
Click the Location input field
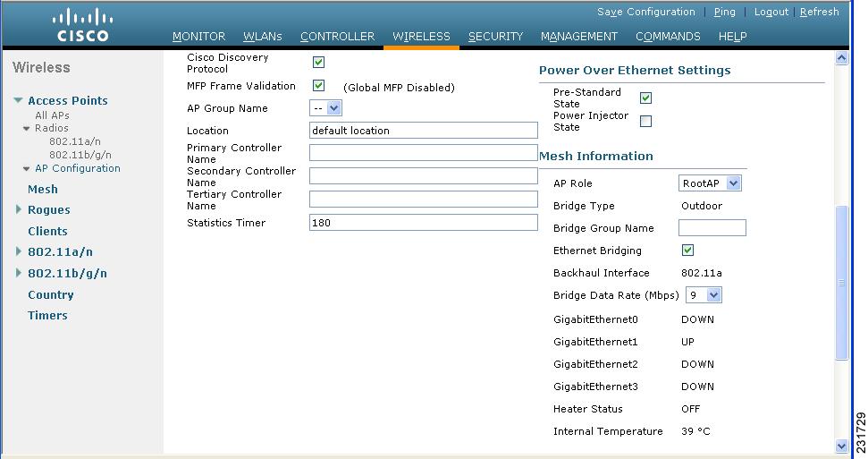[424, 131]
